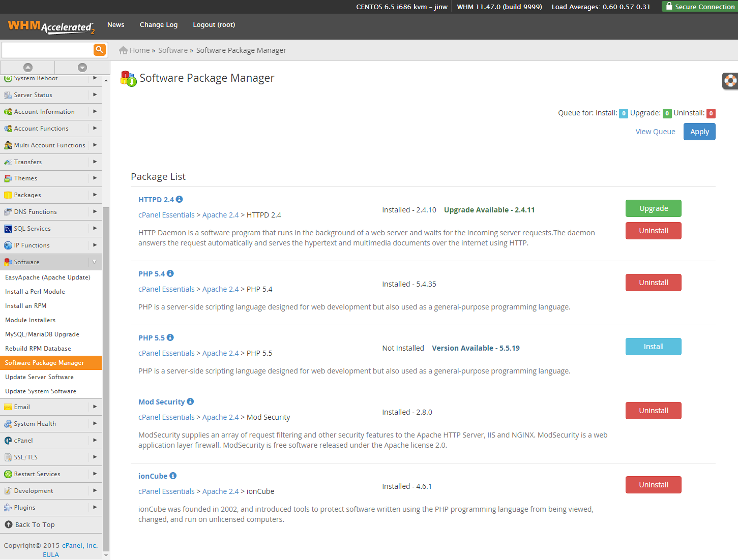Screen dimensions: 738x560
Task: Click the green Upgrade button for HTTPD
Action: point(654,208)
